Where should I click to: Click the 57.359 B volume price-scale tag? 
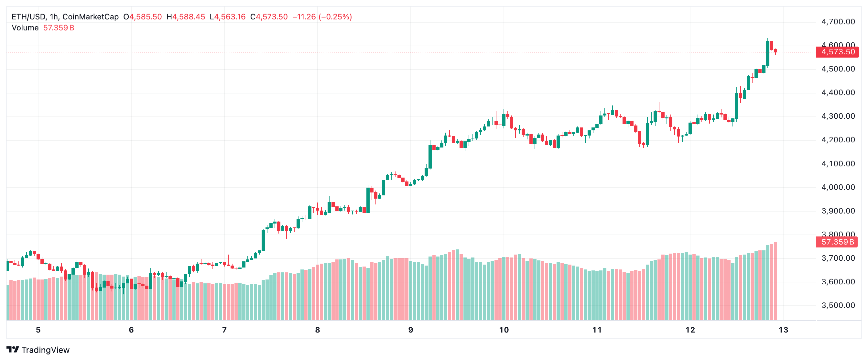coord(837,242)
